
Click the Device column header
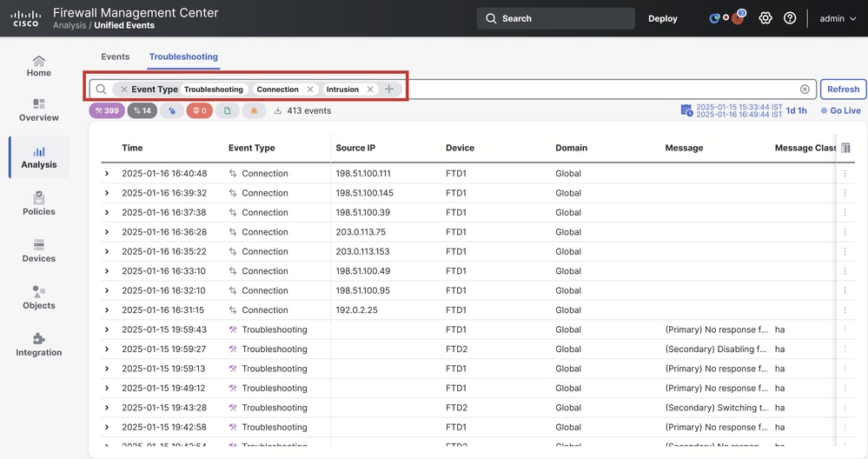coord(460,148)
